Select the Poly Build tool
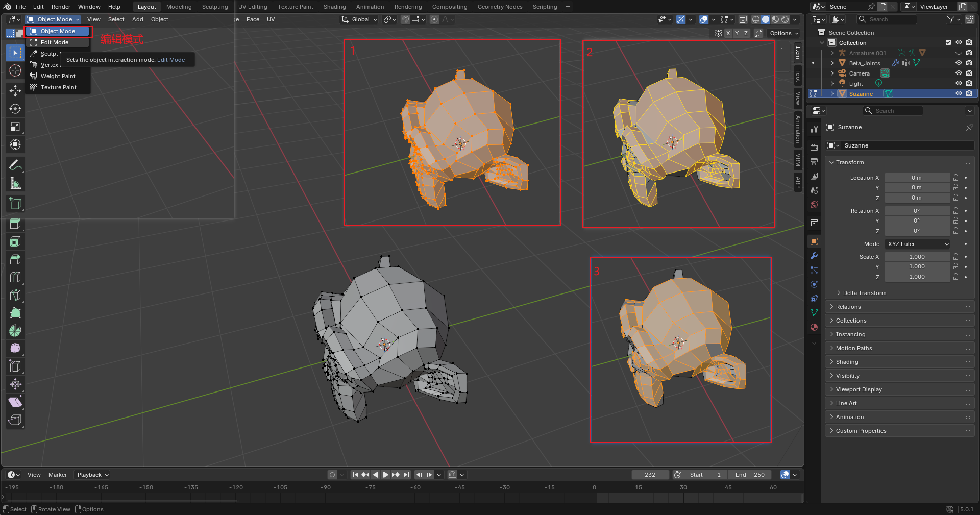The height and width of the screenshot is (515, 980). coord(15,313)
